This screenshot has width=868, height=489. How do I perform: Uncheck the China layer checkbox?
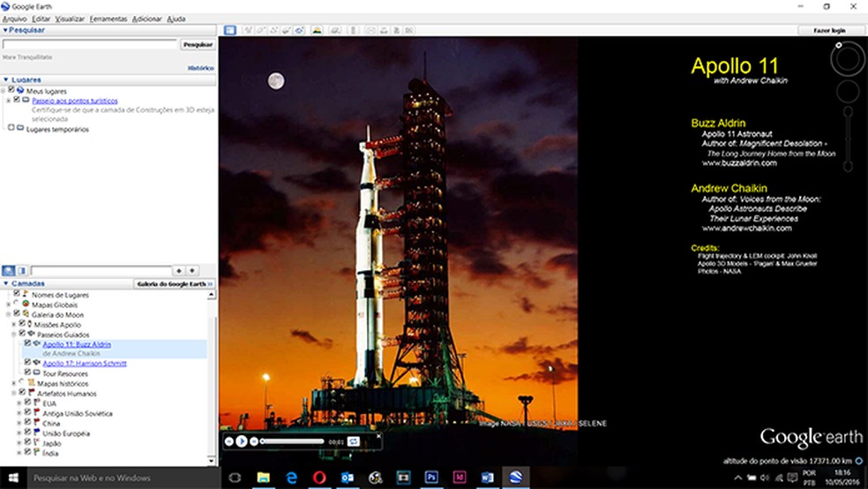[x=27, y=422]
